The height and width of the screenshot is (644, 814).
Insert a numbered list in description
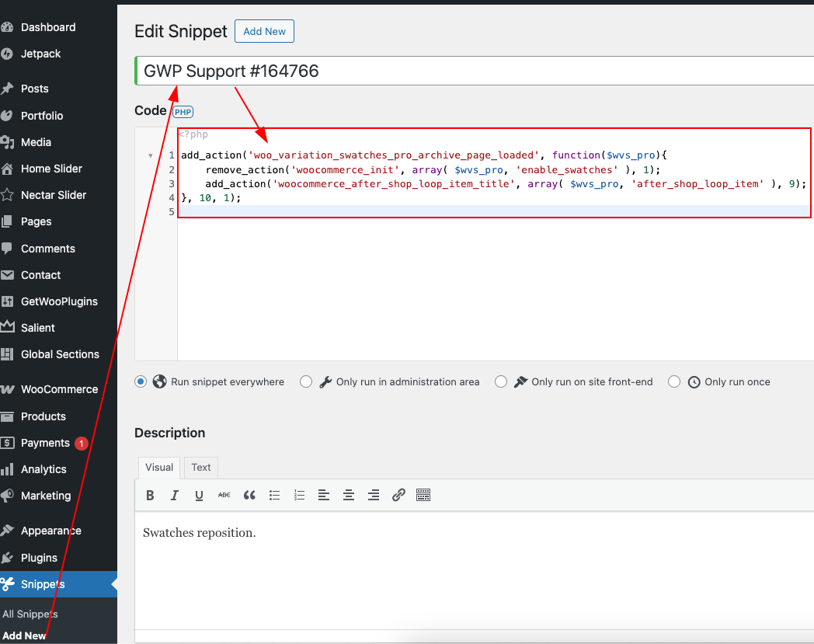pos(299,496)
